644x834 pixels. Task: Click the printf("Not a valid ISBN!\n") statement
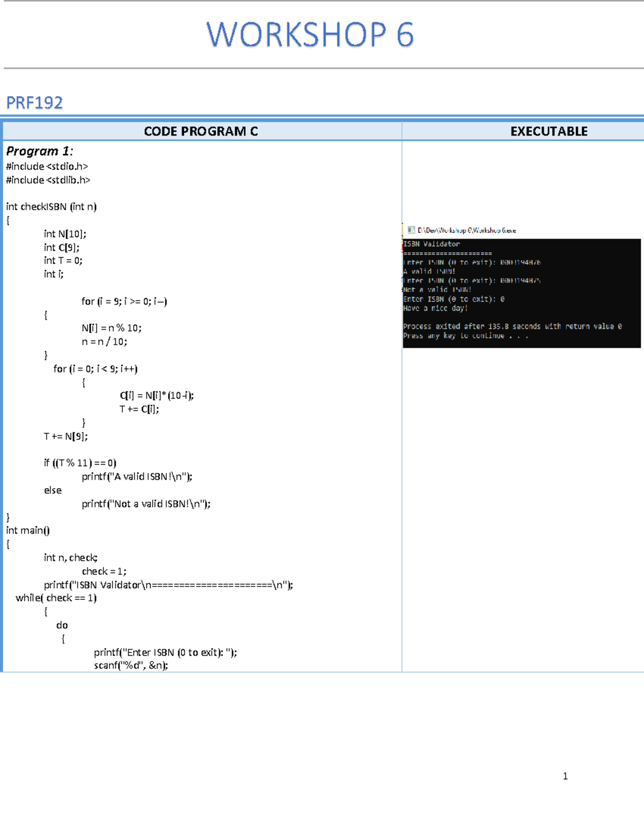tap(146, 503)
